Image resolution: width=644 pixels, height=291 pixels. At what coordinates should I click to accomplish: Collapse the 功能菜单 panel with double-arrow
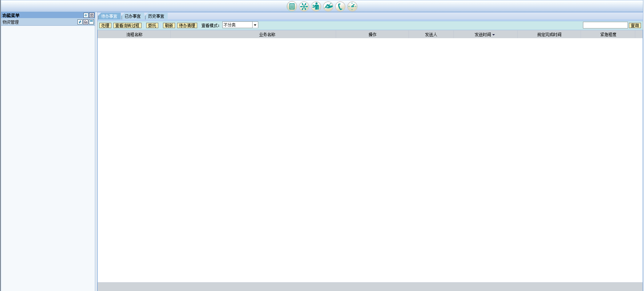point(86,15)
